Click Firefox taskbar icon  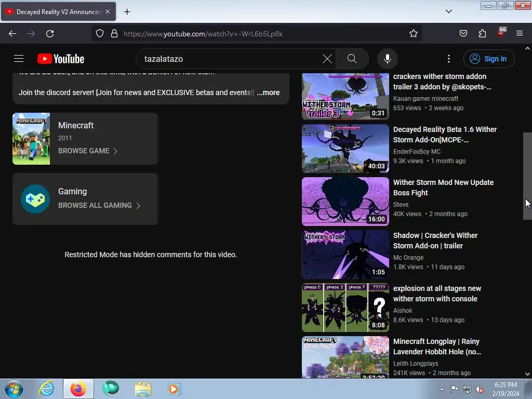78,389
